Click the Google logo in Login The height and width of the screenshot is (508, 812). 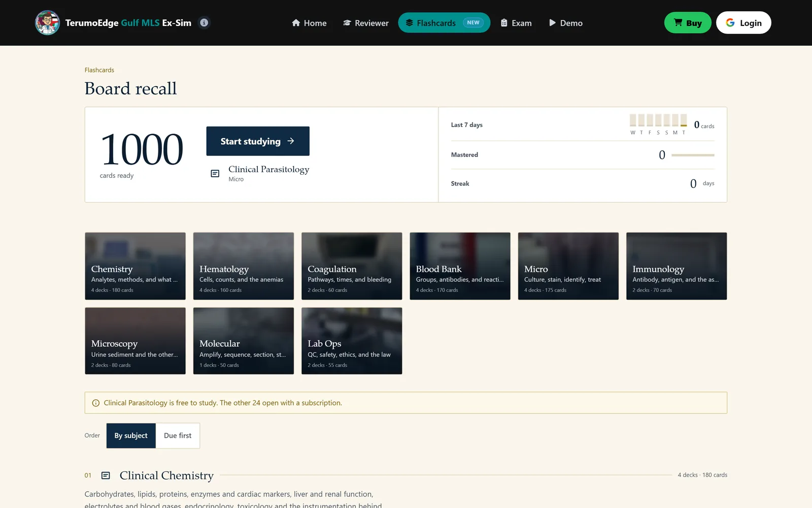coord(730,23)
